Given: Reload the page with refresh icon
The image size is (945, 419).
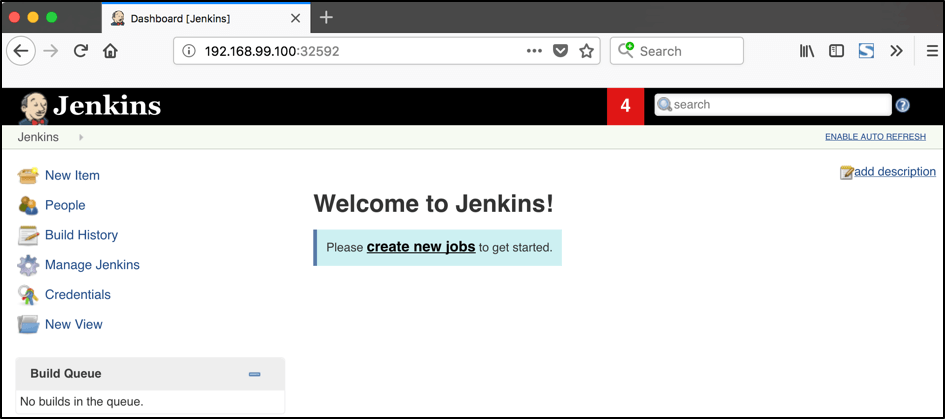Looking at the screenshot, I should pyautogui.click(x=81, y=51).
